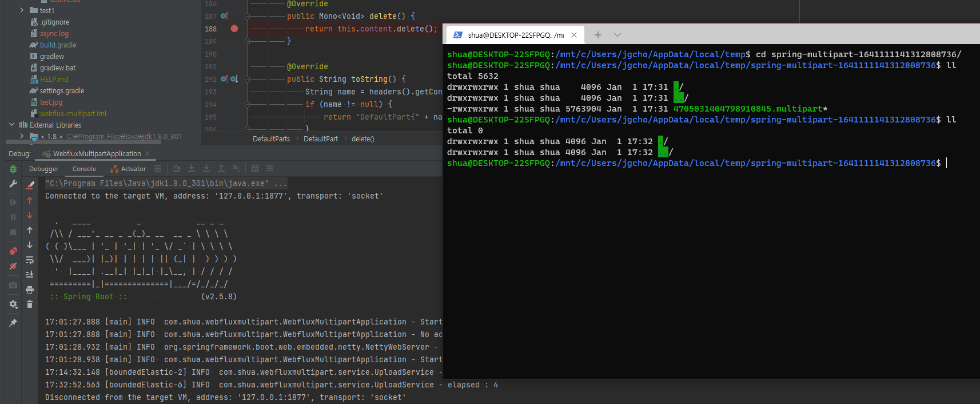This screenshot has width=980, height=404.
Task: Toggle Soft-Wrap in console toolbar
Action: pyautogui.click(x=30, y=260)
